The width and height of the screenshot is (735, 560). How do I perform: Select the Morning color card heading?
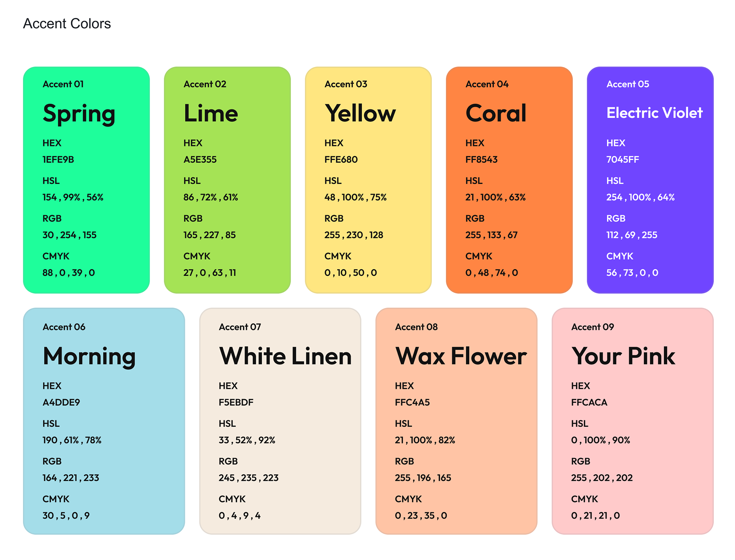(x=89, y=356)
